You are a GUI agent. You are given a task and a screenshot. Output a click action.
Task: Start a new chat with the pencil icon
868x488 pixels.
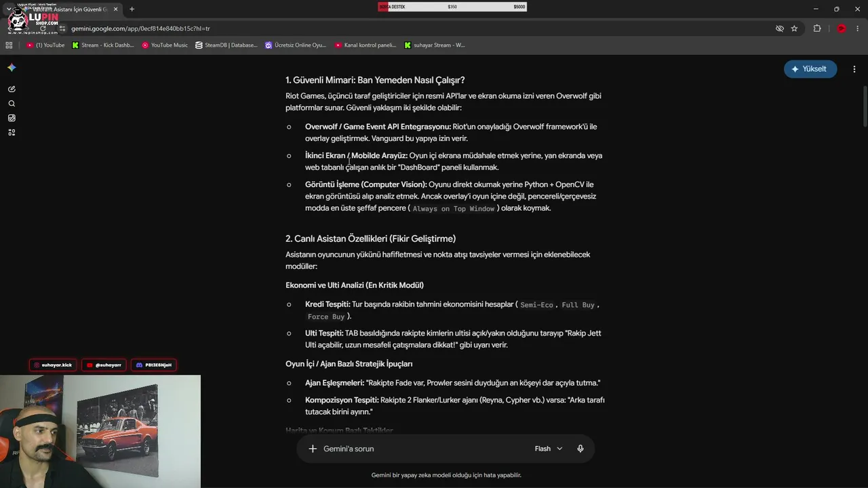point(12,89)
